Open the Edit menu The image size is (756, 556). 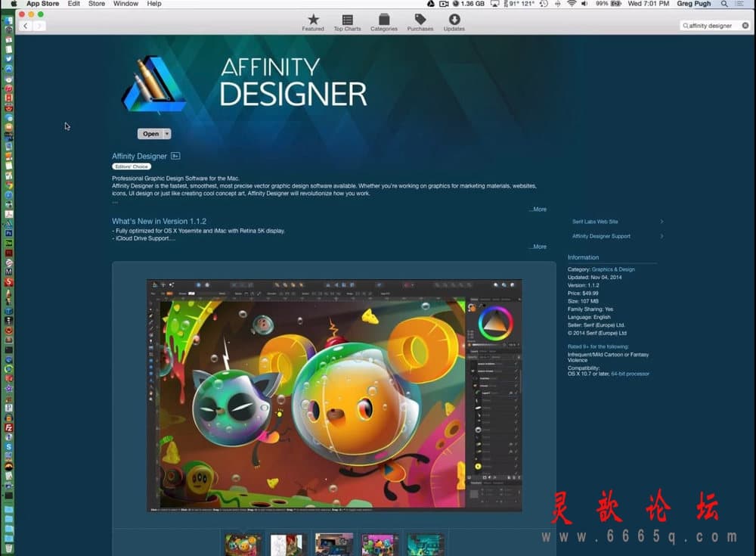point(74,3)
